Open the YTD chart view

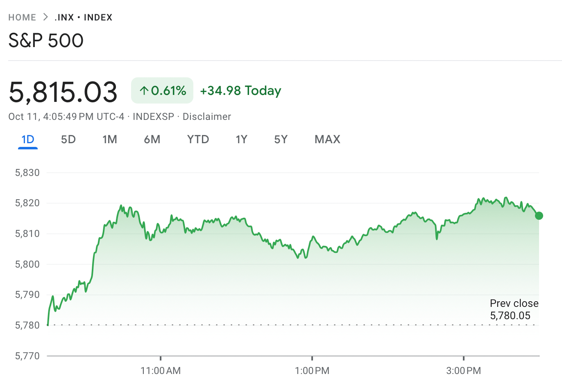pos(198,139)
